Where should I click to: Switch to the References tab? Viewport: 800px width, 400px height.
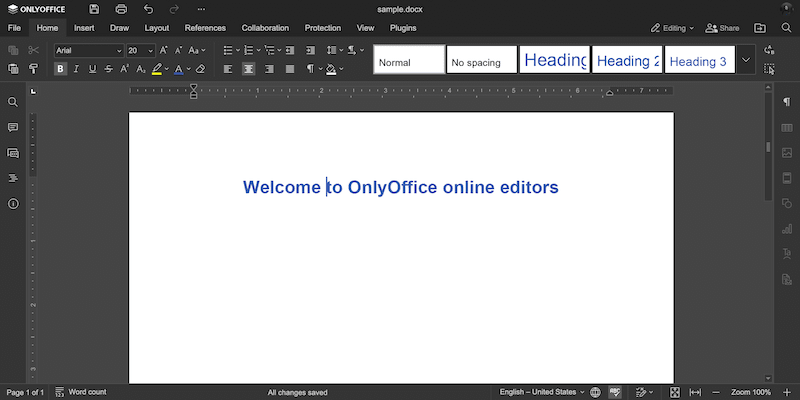[205, 28]
